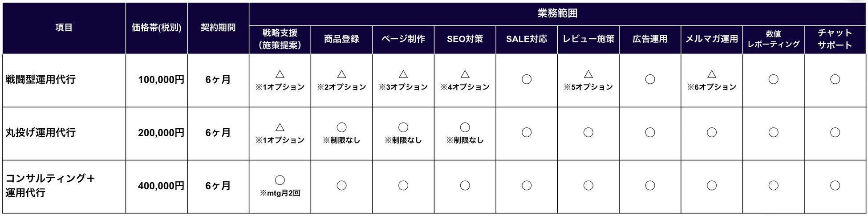Select the 業務範囲 header
This screenshot has height=216, width=868.
pyautogui.click(x=557, y=13)
